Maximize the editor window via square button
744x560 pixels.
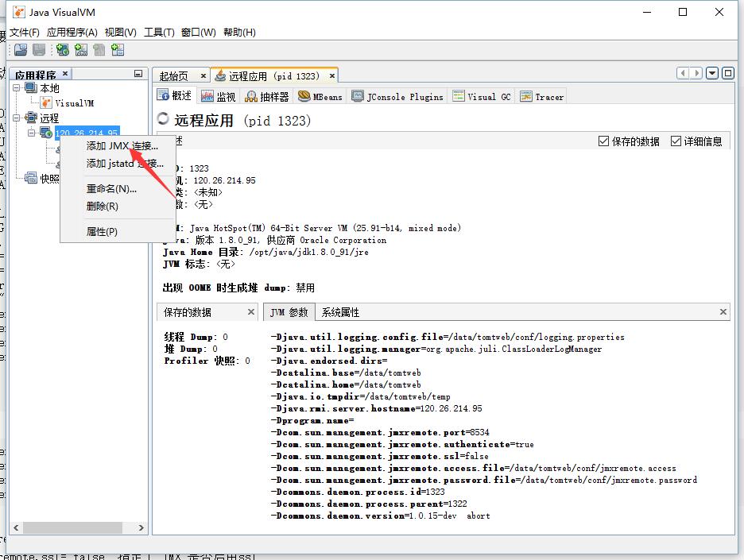coord(728,73)
